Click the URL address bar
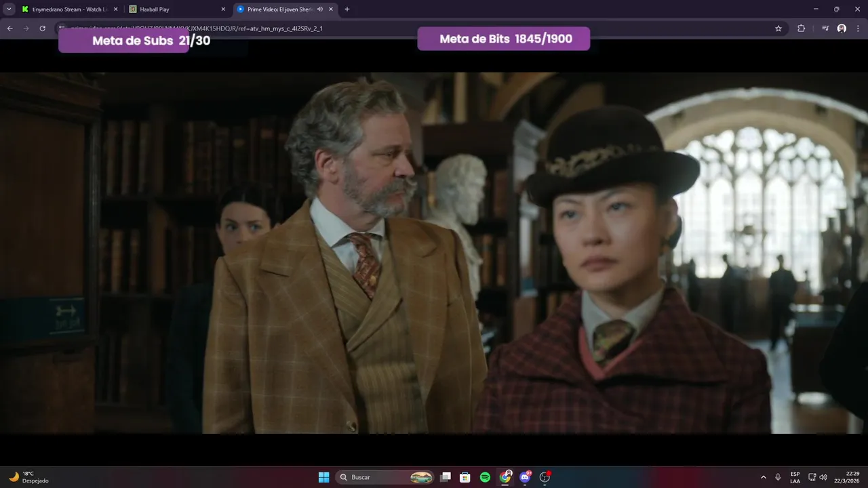Screen dimensions: 868x488 420,28
